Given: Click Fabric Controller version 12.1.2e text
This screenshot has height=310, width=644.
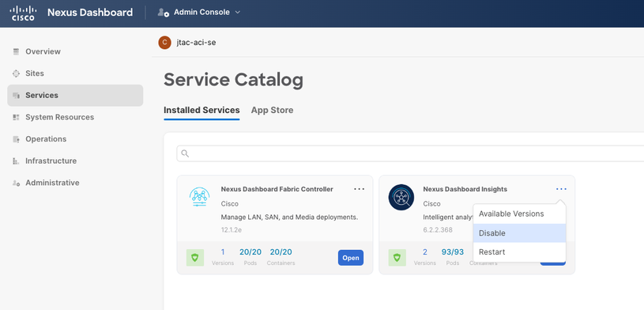Looking at the screenshot, I should [x=232, y=230].
